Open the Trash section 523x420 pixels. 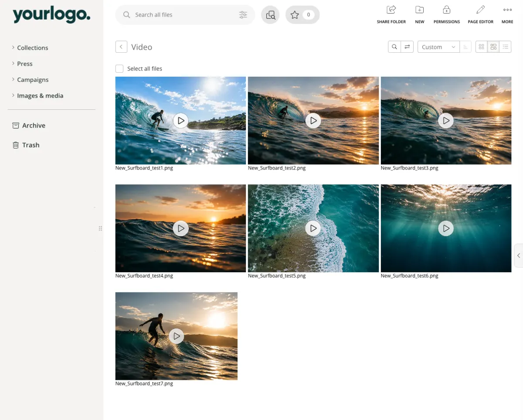[x=26, y=145]
